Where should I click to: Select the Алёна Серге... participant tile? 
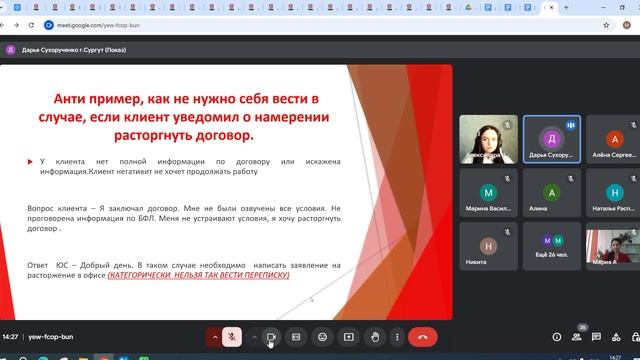coord(613,140)
